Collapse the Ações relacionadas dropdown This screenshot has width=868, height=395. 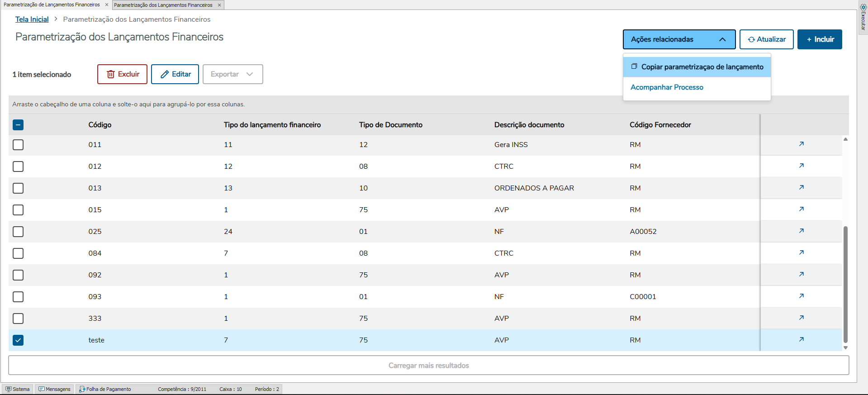[679, 39]
